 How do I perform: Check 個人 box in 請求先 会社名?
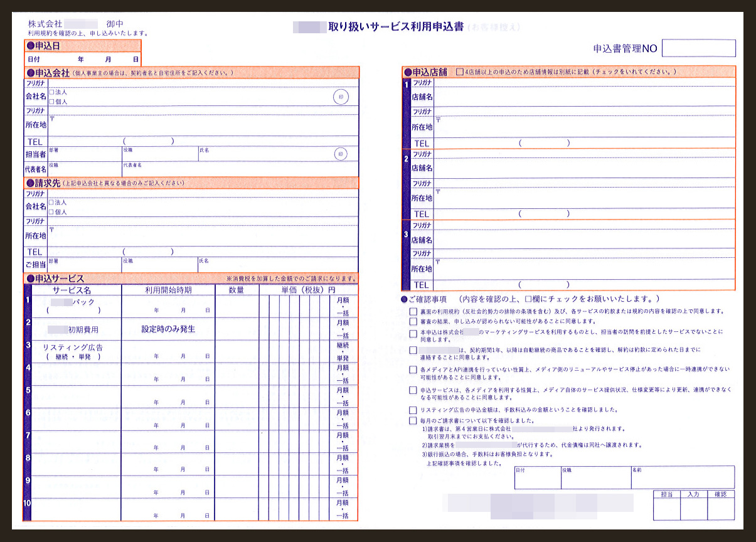51,212
